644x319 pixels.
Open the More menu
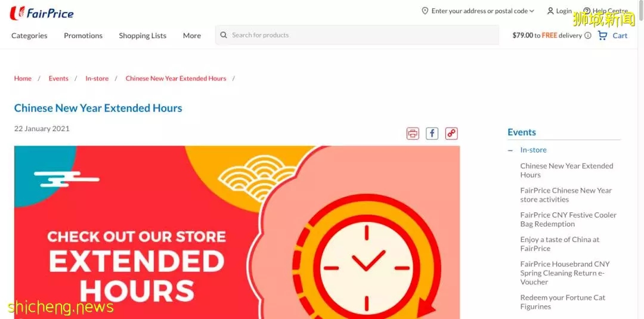(x=192, y=36)
